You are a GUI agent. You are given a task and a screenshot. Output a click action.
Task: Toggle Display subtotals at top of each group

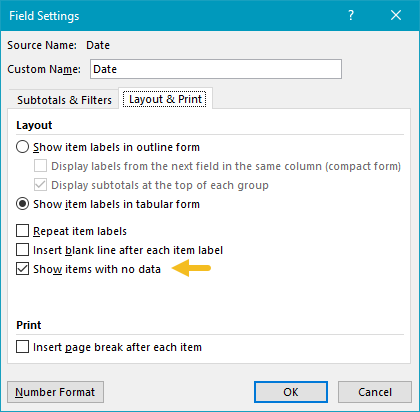tap(40, 185)
